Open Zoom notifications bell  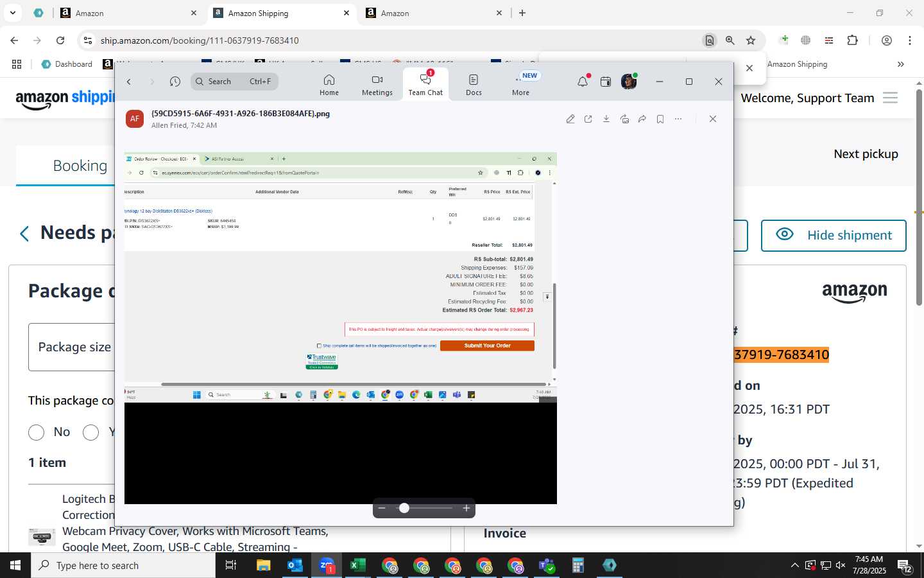583,82
